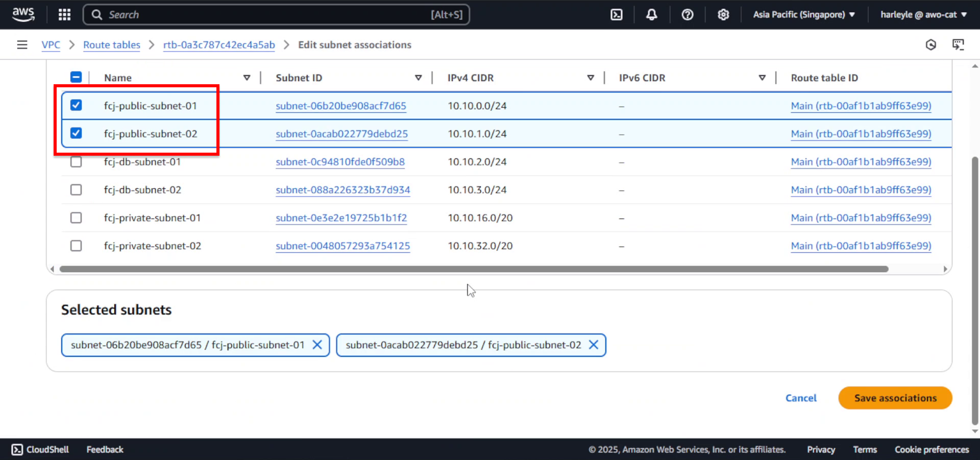The width and height of the screenshot is (980, 460).
Task: Open the AWS services grid menu
Action: (x=64, y=15)
